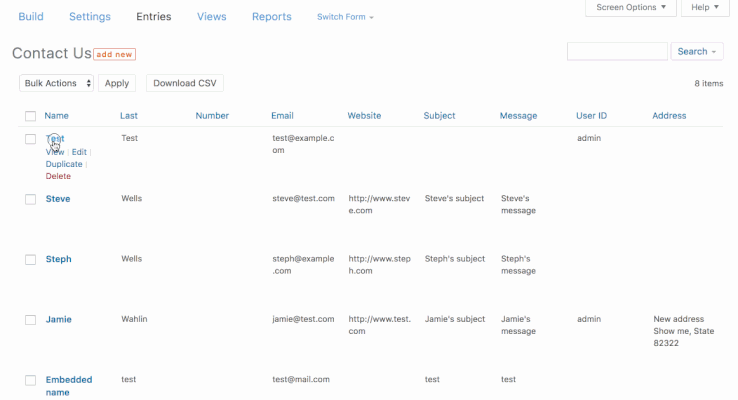Sort by the Website column

pos(364,116)
